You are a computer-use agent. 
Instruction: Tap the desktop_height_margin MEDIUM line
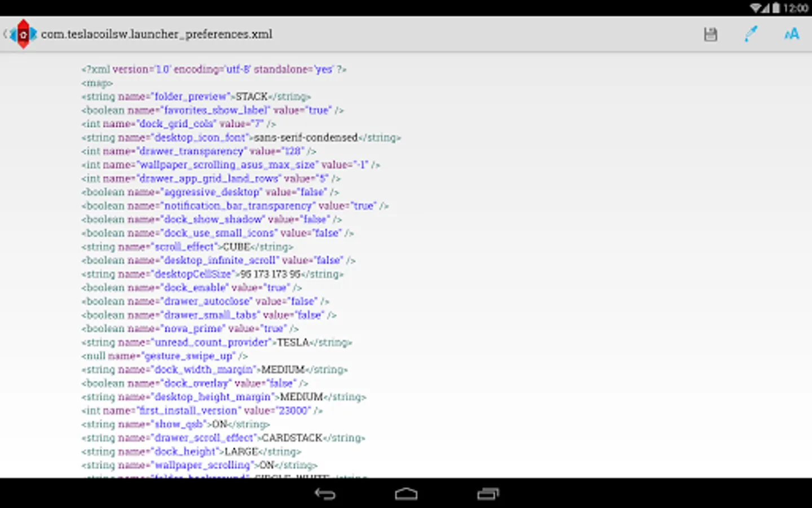tap(224, 397)
